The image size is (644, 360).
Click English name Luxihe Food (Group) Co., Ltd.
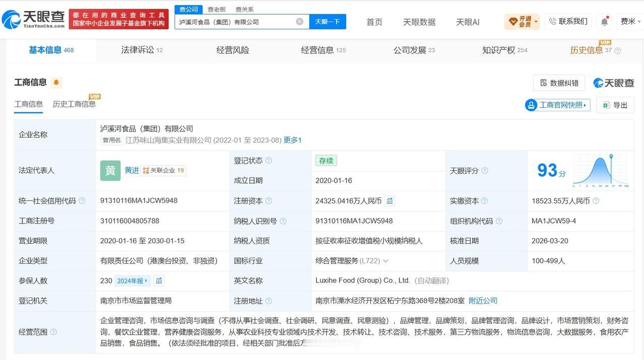(363, 280)
